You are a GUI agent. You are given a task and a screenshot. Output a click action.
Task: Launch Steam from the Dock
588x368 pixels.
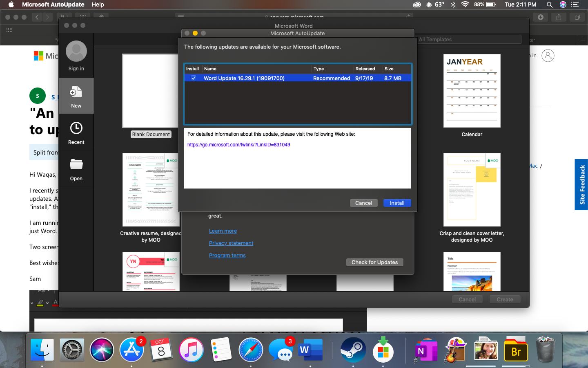coord(353,350)
